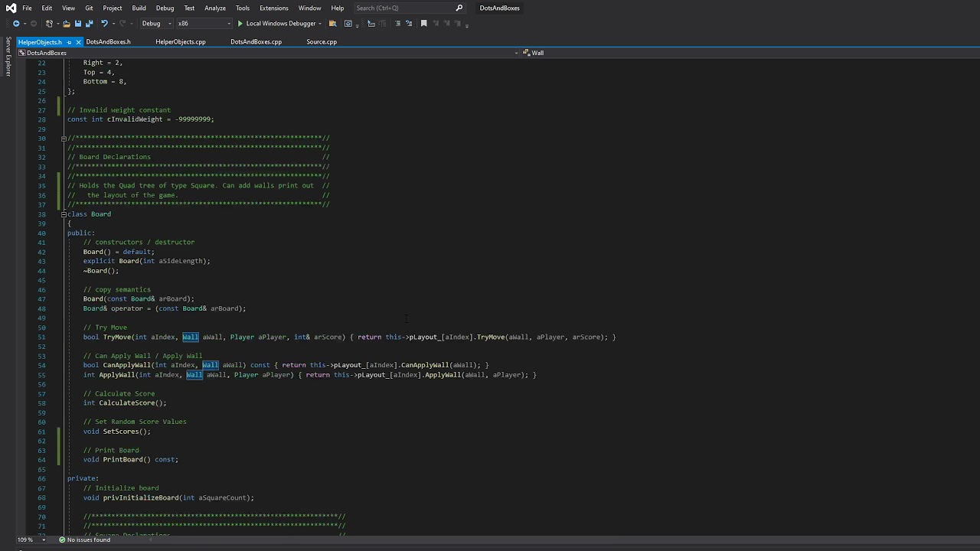
Task: Collapse the class Board outline at line 38
Action: click(64, 214)
